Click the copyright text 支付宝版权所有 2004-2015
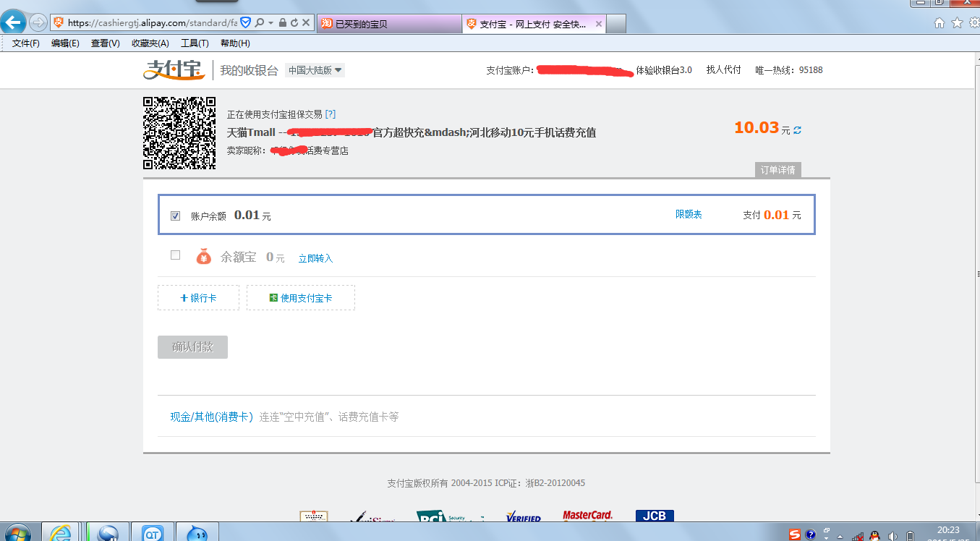This screenshot has height=541, width=980. 440,483
